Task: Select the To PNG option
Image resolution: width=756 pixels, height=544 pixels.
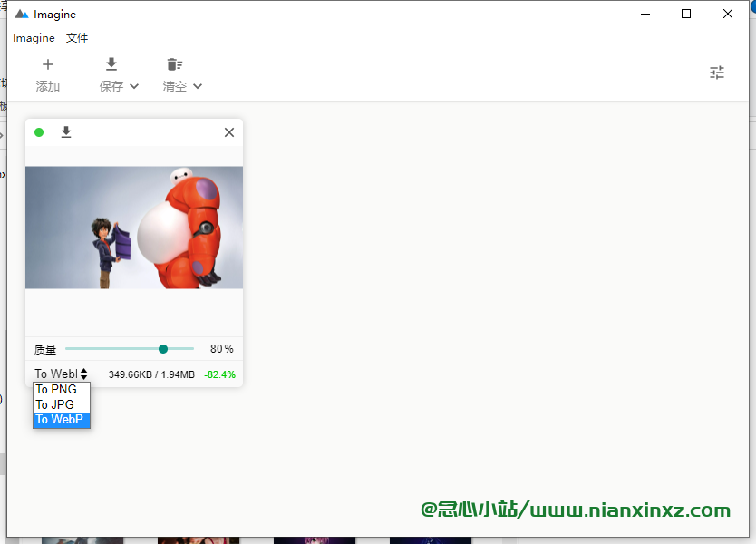Action: tap(62, 390)
